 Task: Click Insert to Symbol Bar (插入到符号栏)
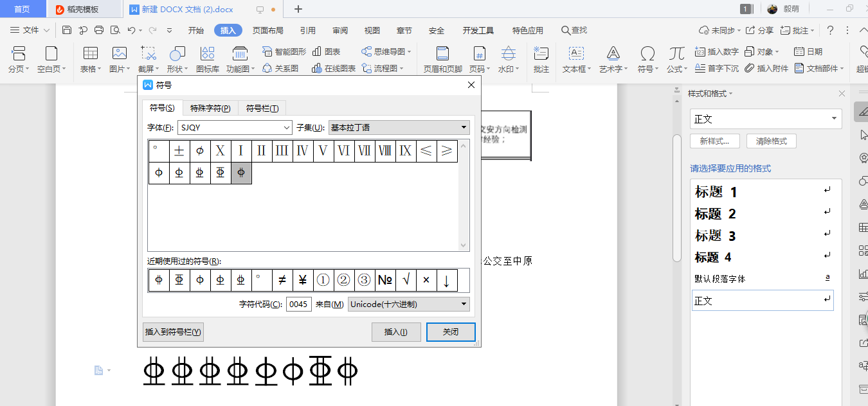[173, 332]
